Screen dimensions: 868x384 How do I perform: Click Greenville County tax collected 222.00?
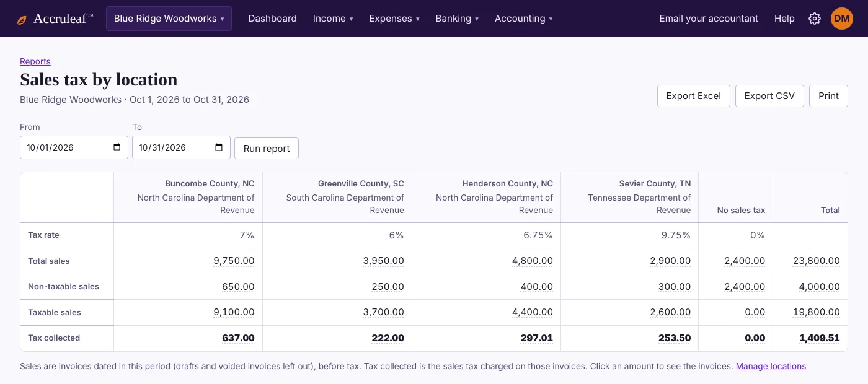[x=388, y=338]
